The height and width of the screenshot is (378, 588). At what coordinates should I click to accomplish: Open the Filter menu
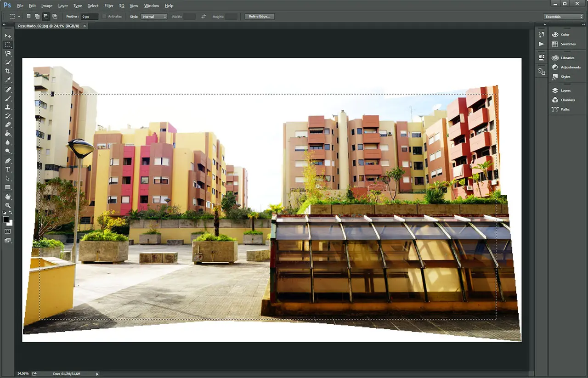(x=108, y=6)
